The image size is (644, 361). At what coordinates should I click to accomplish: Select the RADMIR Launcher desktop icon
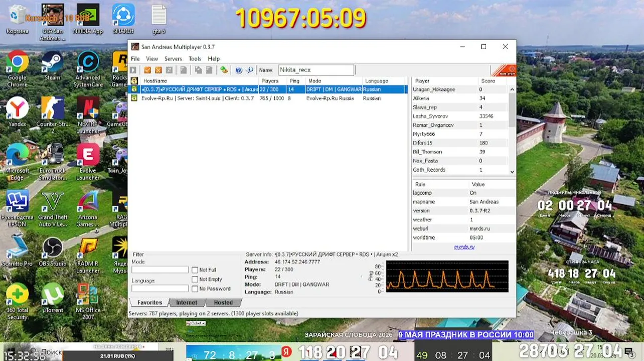pos(88,255)
